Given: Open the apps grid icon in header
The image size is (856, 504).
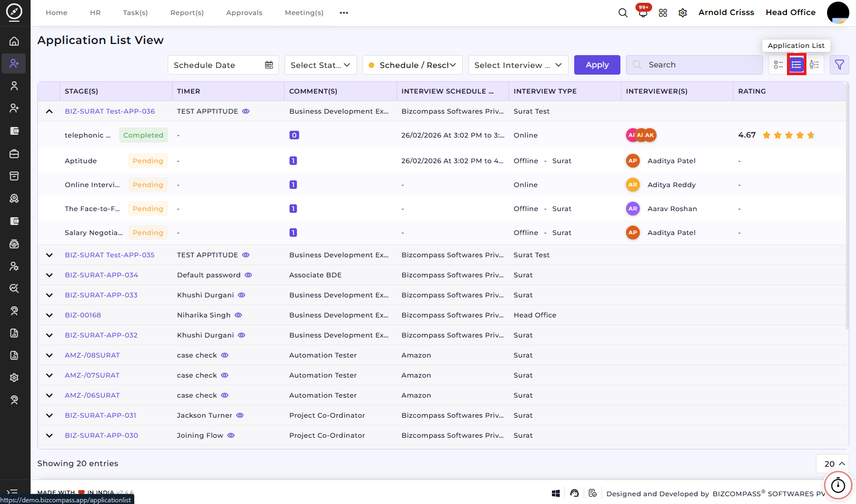Looking at the screenshot, I should pos(663,13).
